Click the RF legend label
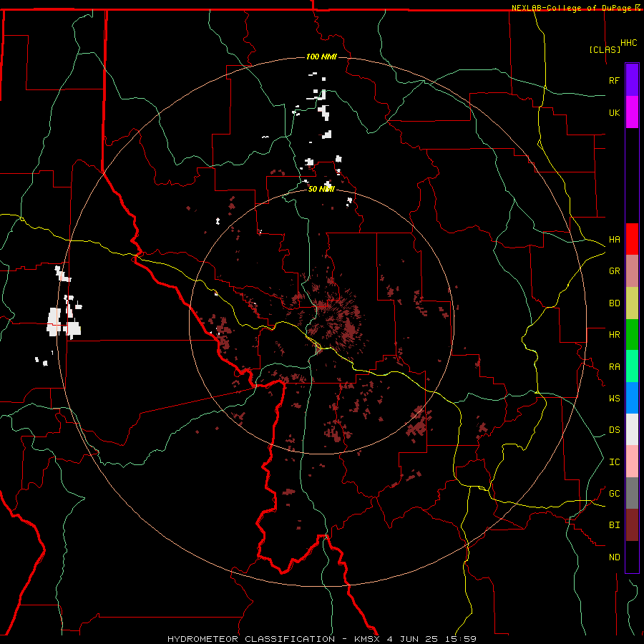Screen dimensions: 644x644 [x=614, y=81]
